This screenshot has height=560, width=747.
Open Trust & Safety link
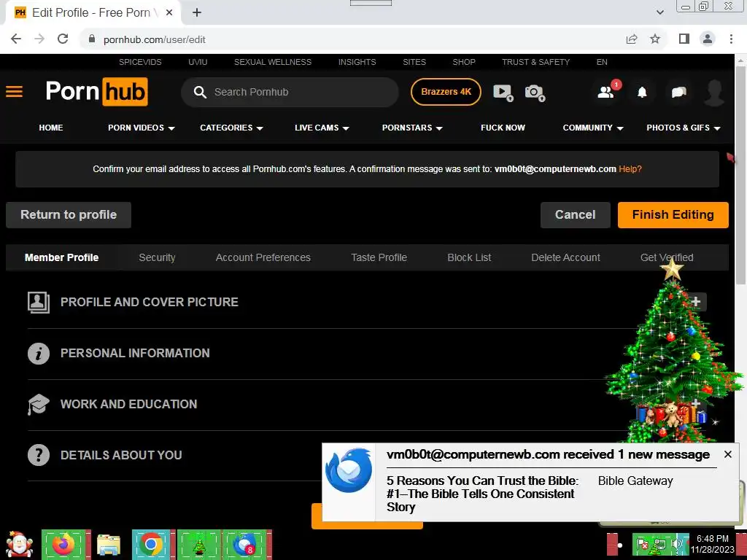(535, 62)
